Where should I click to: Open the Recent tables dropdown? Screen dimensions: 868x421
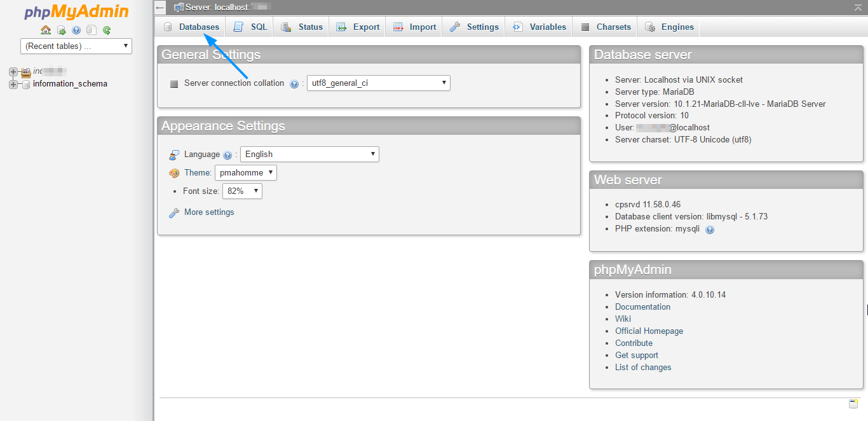[76, 46]
